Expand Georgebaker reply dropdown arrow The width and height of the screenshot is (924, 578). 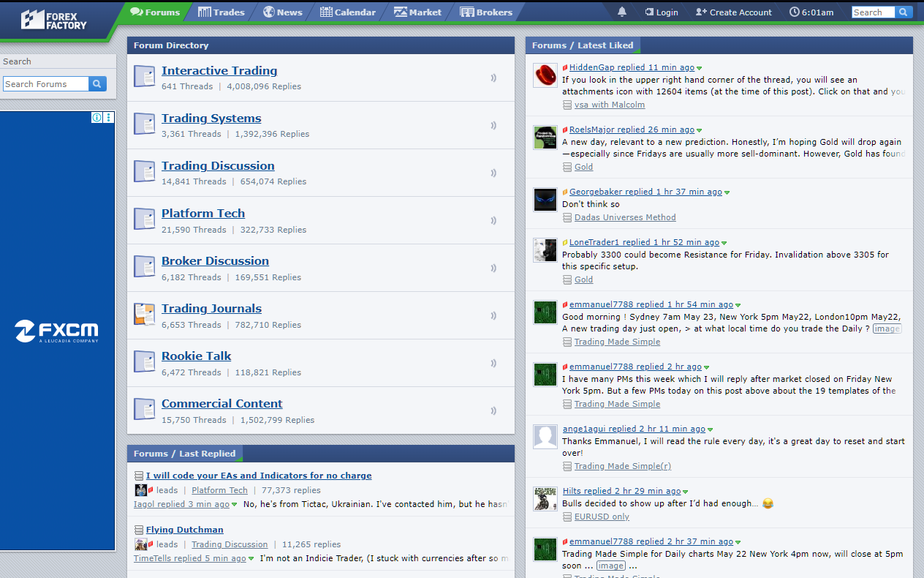click(x=727, y=192)
